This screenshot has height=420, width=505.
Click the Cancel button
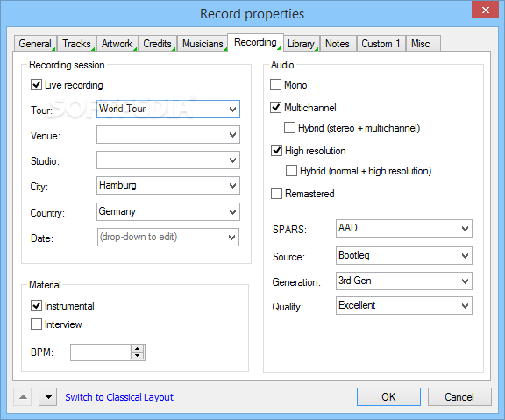click(x=459, y=397)
